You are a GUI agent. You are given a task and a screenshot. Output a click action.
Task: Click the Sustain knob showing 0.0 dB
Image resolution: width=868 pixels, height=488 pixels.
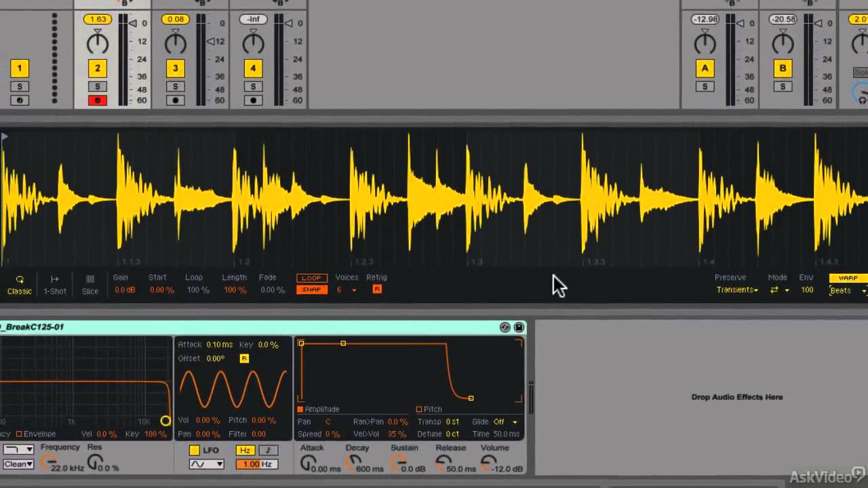398,462
